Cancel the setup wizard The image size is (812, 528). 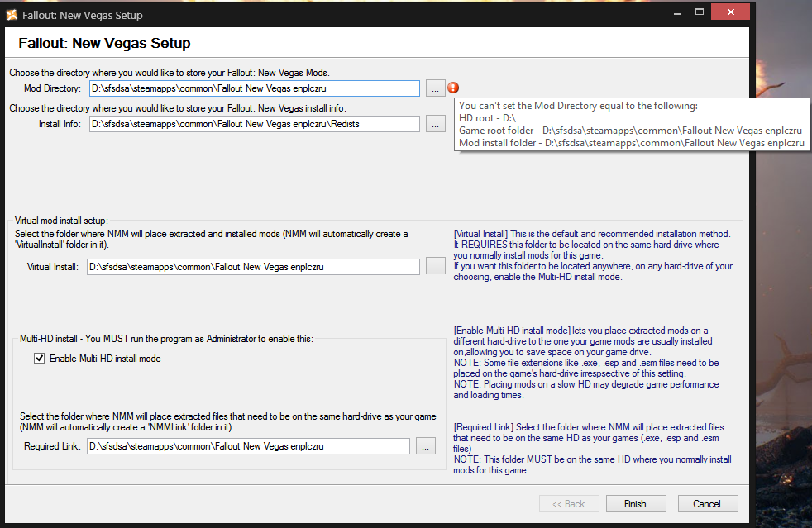(707, 503)
